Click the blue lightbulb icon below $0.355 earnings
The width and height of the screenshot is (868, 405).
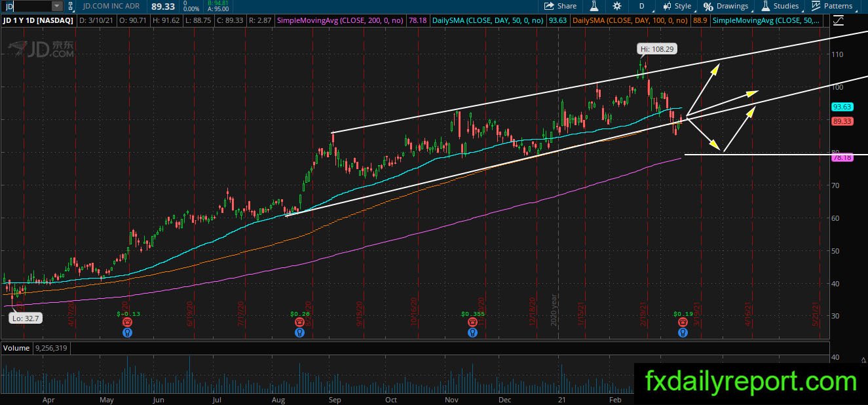(x=472, y=332)
